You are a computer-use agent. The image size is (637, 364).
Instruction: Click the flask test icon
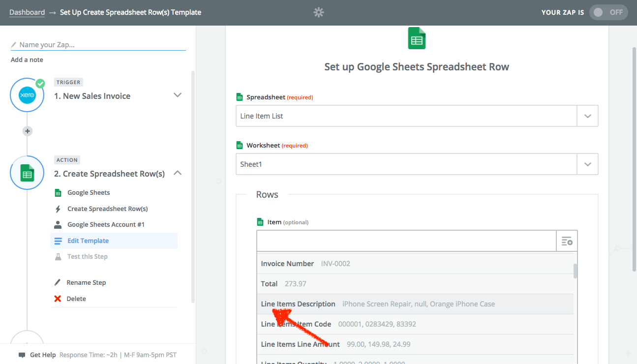coord(58,256)
